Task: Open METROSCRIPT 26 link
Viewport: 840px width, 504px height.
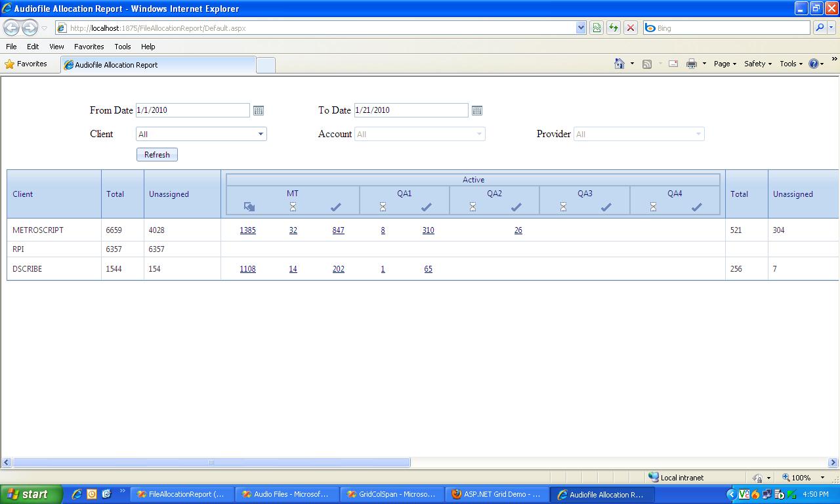Action: (x=518, y=230)
